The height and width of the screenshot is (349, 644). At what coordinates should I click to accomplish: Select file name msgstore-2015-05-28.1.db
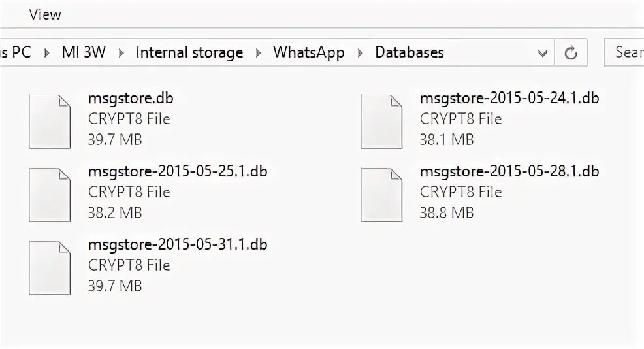click(x=509, y=171)
